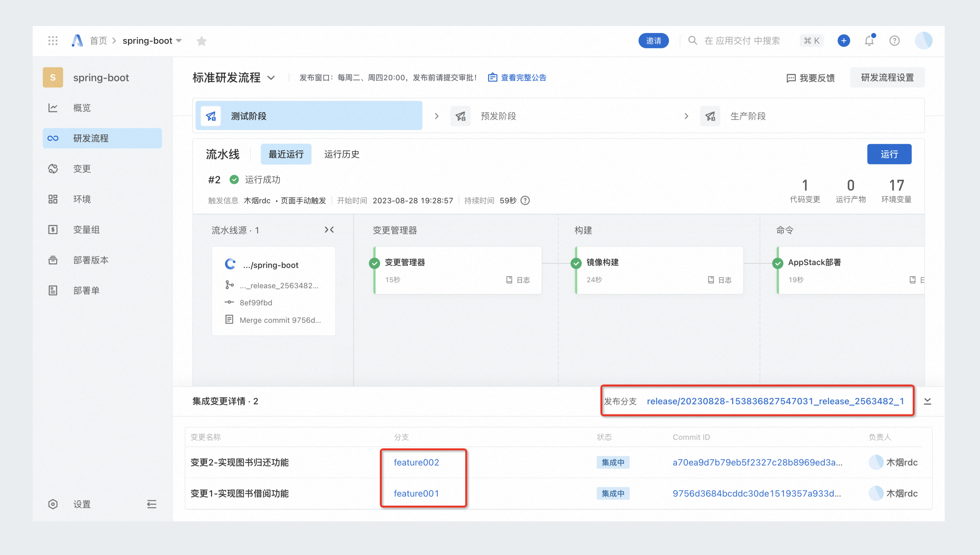The image size is (980, 555).
Task: Open the 变更管理器 task card
Action: pyautogui.click(x=457, y=270)
